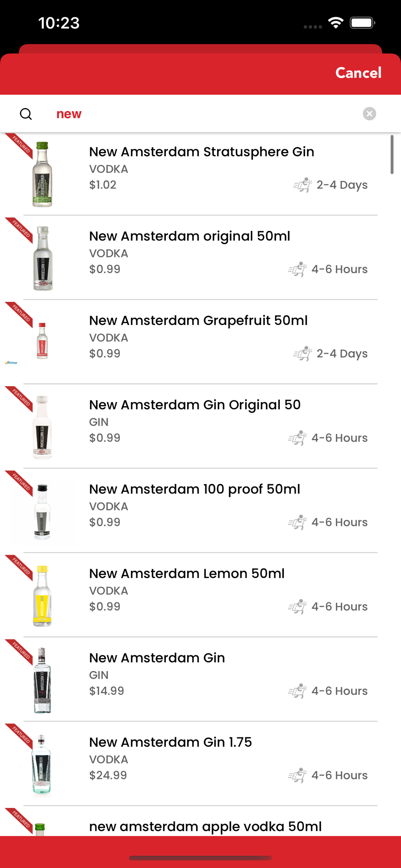401x868 pixels.
Task: Open New Amsterdam Stratusphere Gin listing
Action: [201, 152]
